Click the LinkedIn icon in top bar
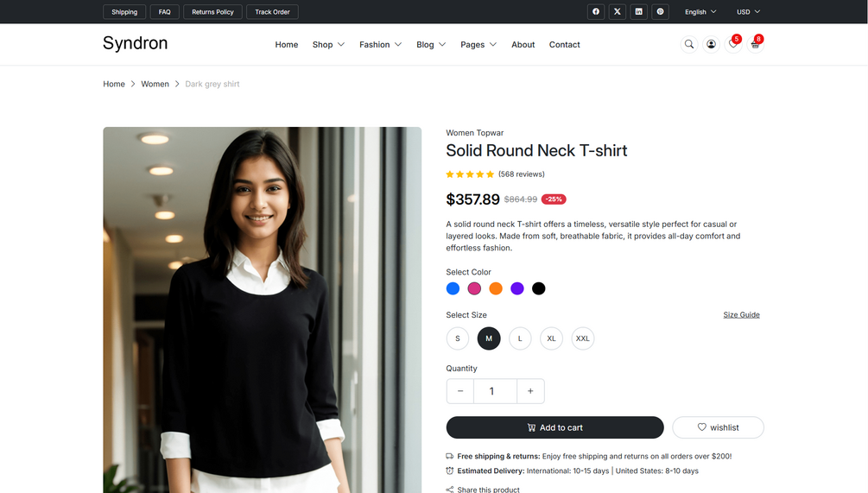 [639, 12]
